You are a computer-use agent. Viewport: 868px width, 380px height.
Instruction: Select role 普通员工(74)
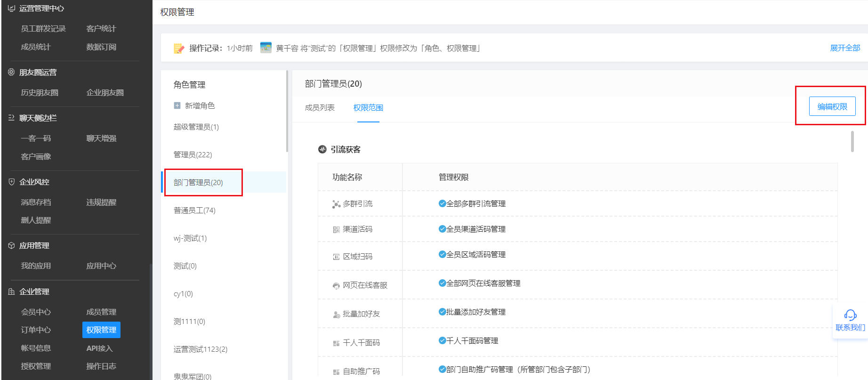coord(194,210)
